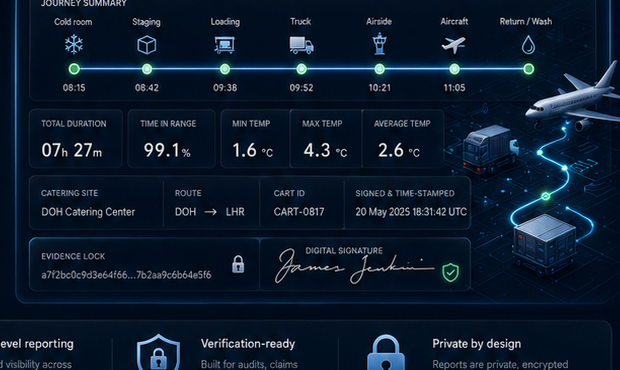Click the Min Temp 1.6 °C value
Screen dimensions: 620x370
[252, 150]
